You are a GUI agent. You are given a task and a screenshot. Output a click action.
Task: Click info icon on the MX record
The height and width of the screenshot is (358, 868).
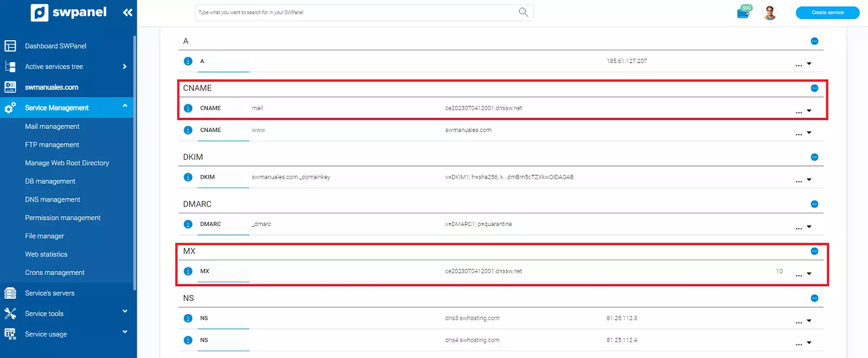pos(188,271)
